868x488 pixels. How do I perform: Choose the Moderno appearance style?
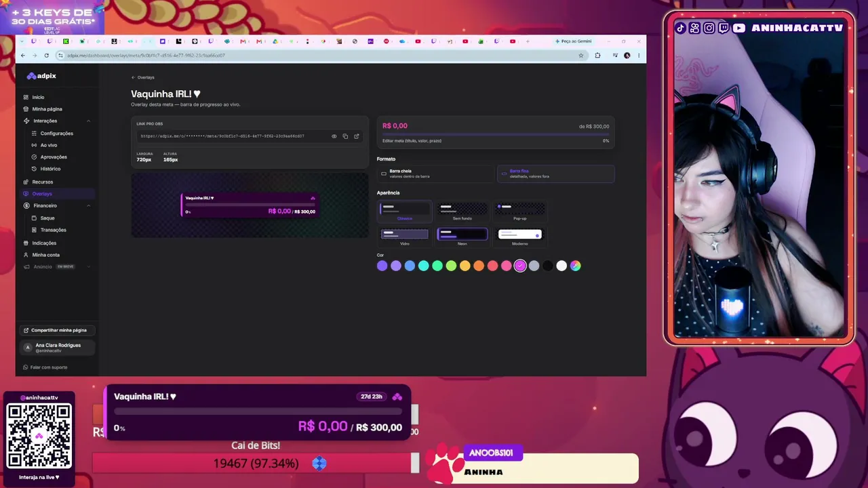[x=520, y=237]
